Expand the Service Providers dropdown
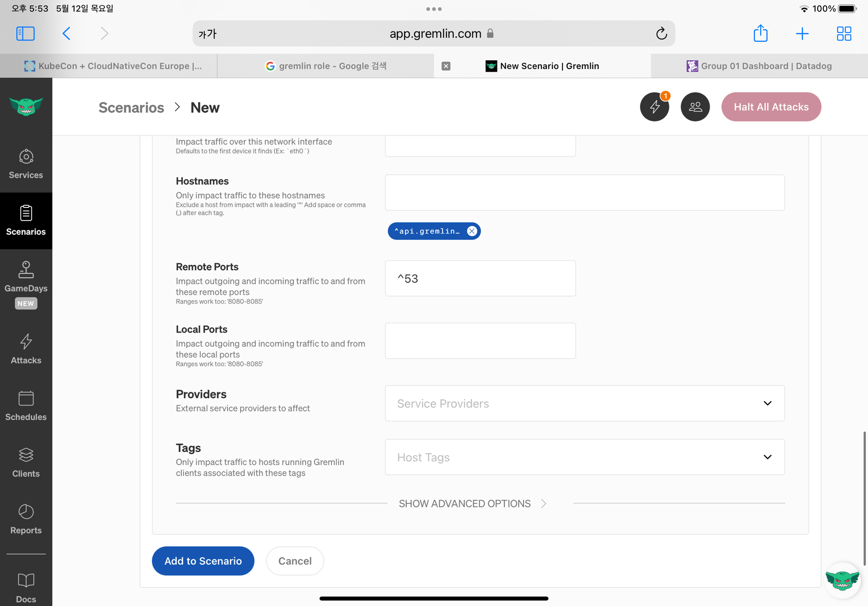Viewport: 868px width, 606px height. pos(585,403)
